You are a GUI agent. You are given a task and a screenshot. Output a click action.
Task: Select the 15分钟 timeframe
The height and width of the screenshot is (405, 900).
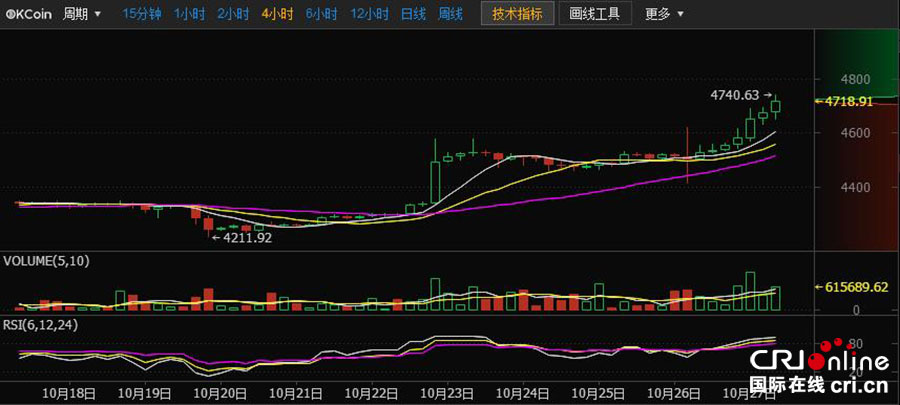[142, 15]
